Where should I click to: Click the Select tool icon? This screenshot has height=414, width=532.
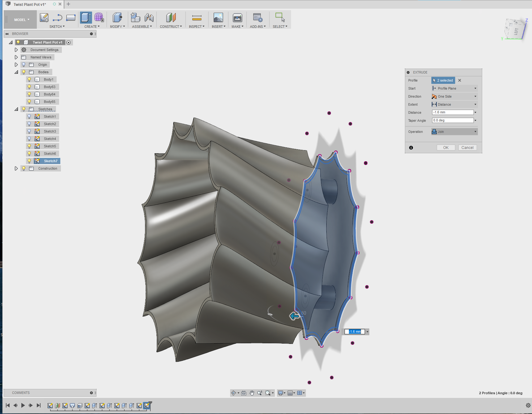point(280,17)
